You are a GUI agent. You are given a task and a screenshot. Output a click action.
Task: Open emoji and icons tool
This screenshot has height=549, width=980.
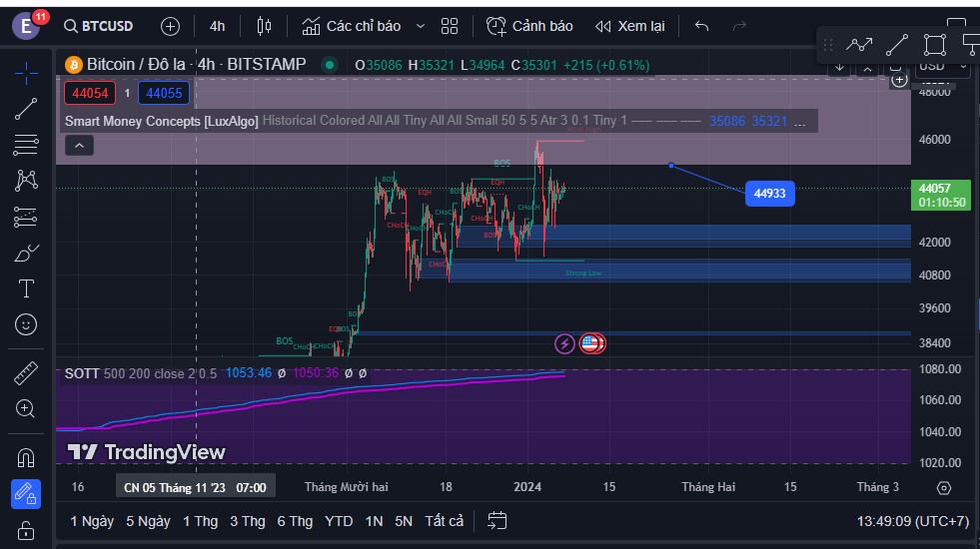tap(26, 324)
